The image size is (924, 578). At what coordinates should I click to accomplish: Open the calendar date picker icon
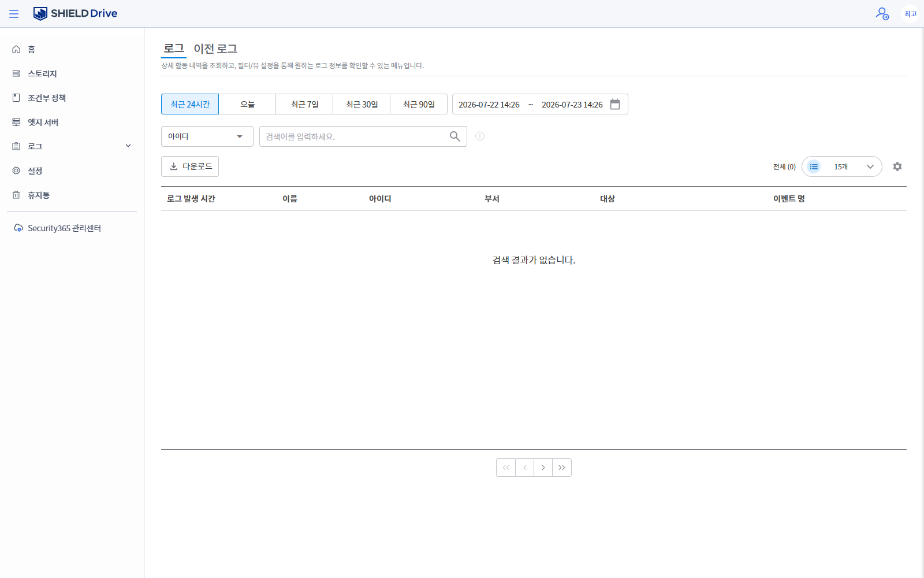615,104
